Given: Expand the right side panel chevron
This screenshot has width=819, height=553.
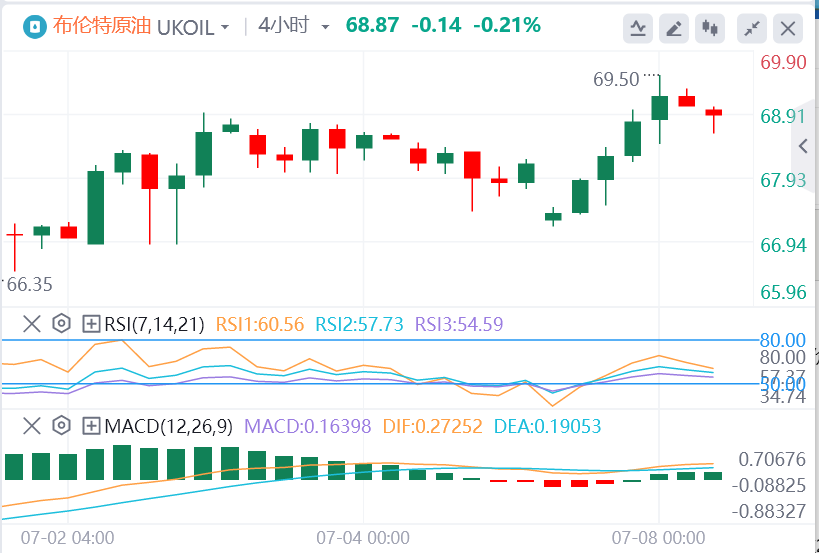Looking at the screenshot, I should (804, 147).
